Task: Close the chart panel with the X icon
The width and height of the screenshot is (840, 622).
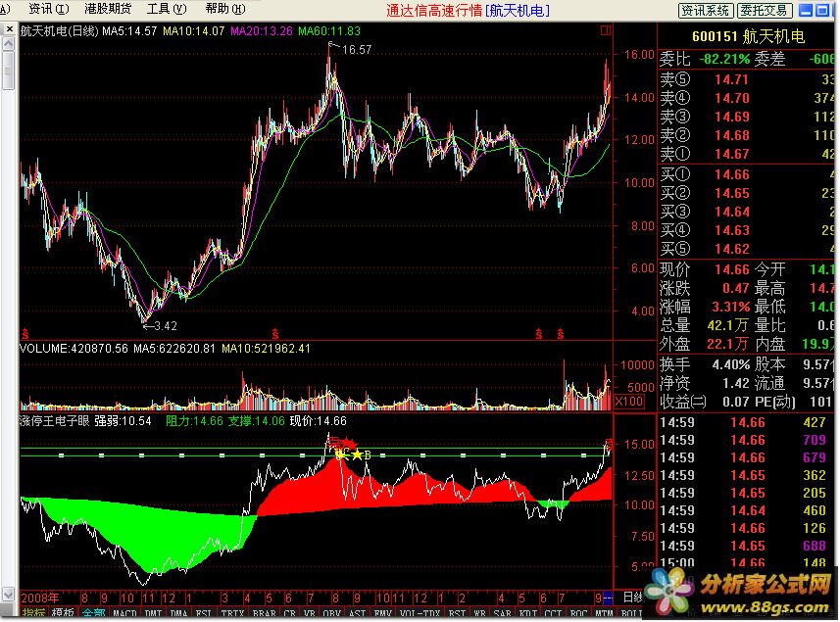Action: pos(9,29)
